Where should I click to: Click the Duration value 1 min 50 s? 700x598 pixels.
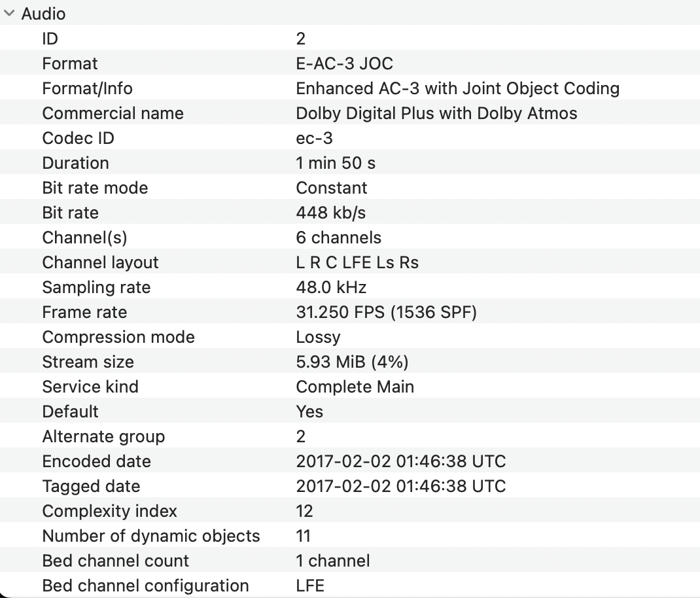[336, 163]
